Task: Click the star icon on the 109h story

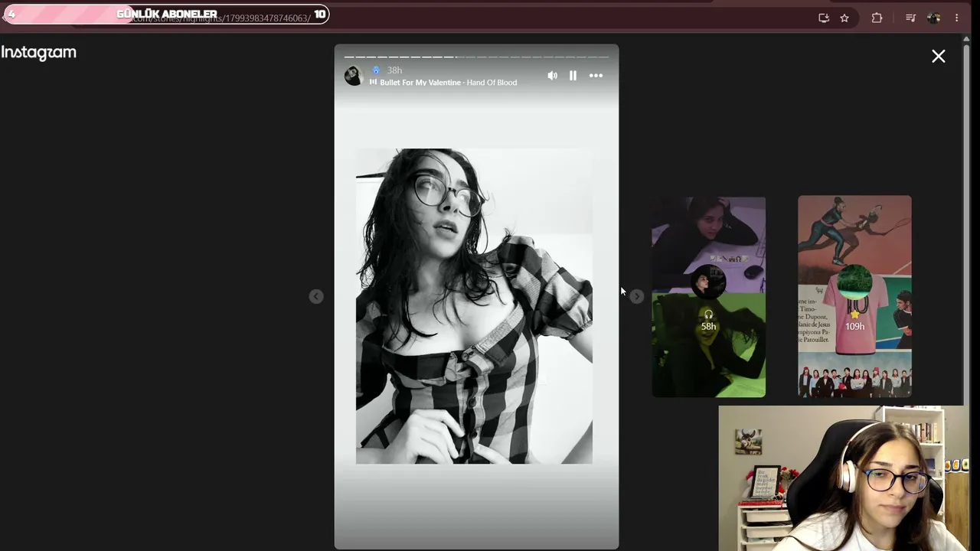Action: click(x=854, y=314)
